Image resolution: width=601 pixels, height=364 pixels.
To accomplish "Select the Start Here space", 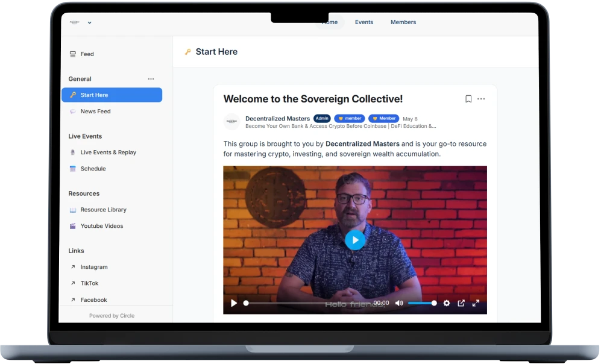I will [x=112, y=95].
